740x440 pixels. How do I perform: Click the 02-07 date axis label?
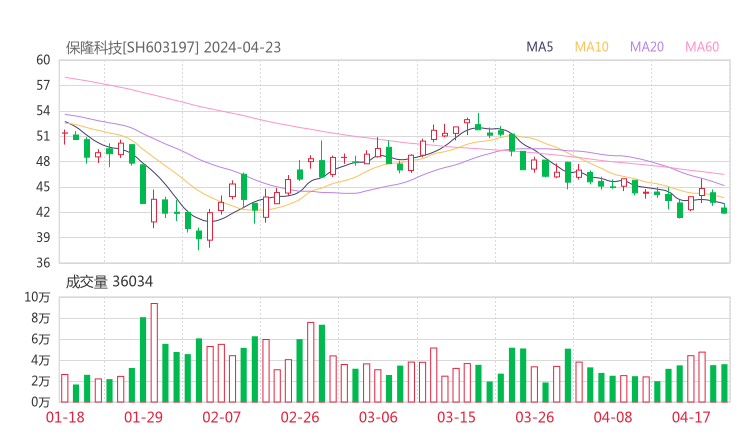[x=221, y=417]
